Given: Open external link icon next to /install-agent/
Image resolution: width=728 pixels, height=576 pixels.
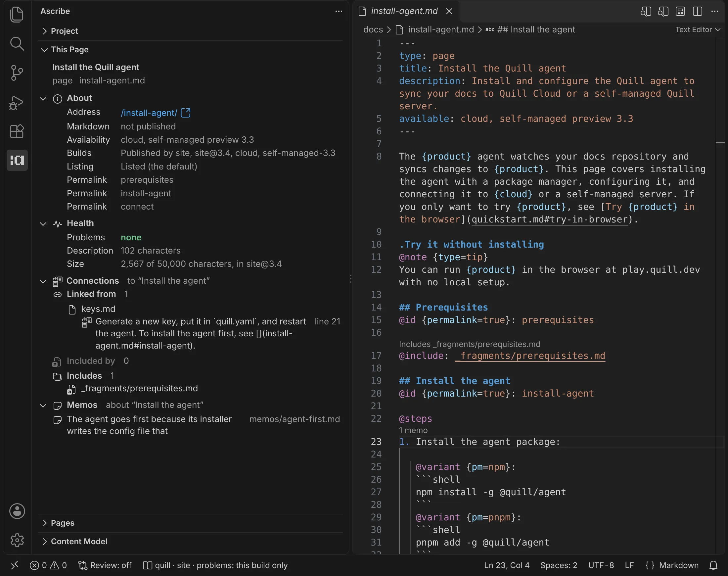Looking at the screenshot, I should [x=186, y=113].
